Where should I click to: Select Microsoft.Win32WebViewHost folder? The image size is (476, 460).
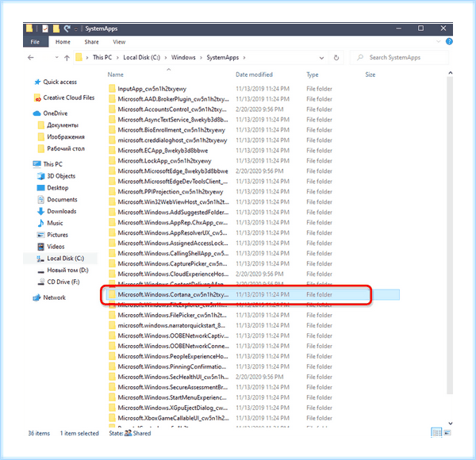pyautogui.click(x=173, y=202)
